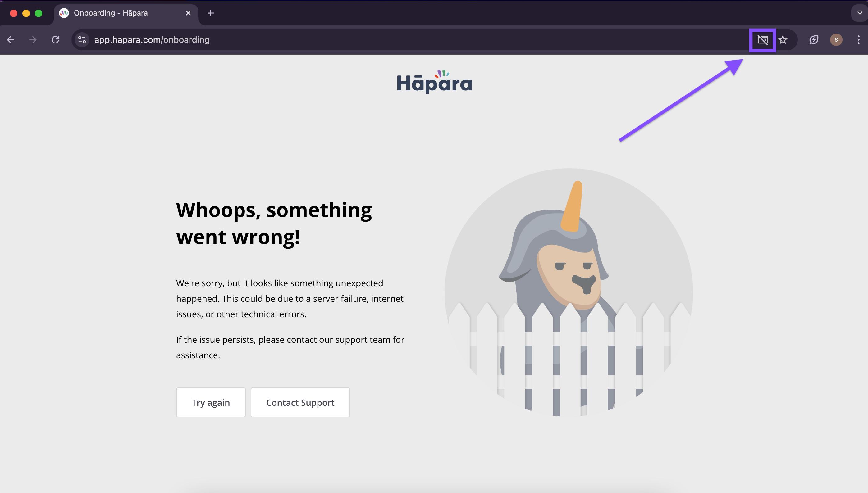
Task: Reload the Hāpara onboarding page
Action: [55, 40]
